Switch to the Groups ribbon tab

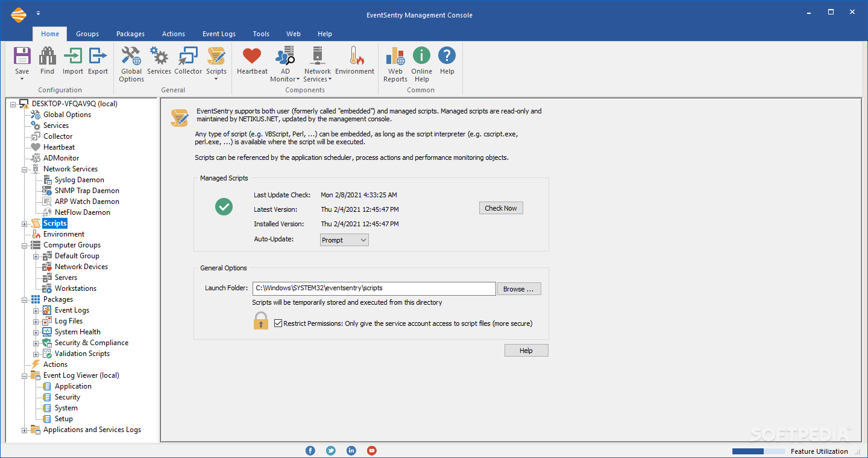(x=87, y=34)
